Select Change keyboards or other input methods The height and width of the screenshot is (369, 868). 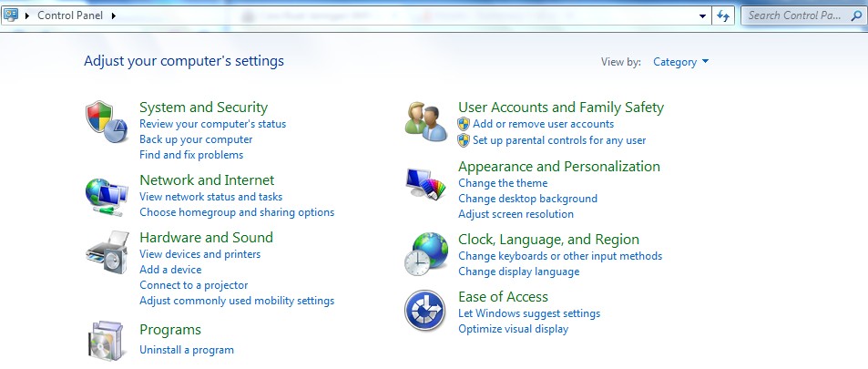(560, 257)
